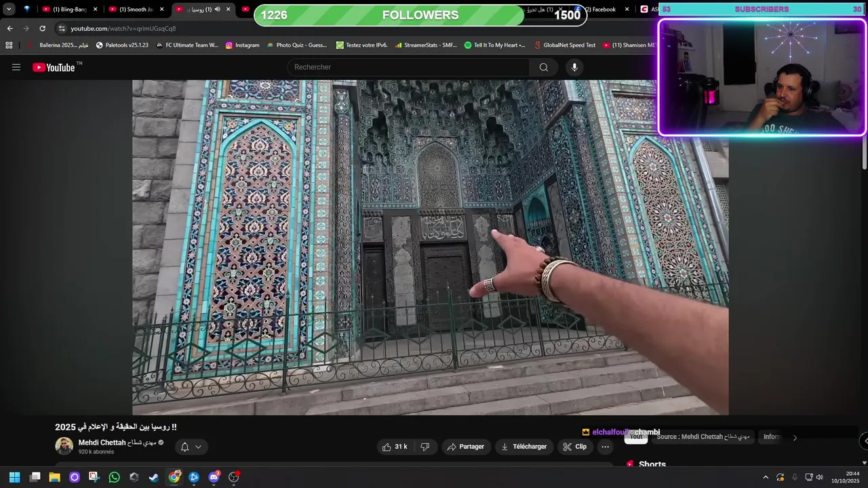Open Discord from the taskbar
Screen dimensions: 868x488
tap(214, 477)
